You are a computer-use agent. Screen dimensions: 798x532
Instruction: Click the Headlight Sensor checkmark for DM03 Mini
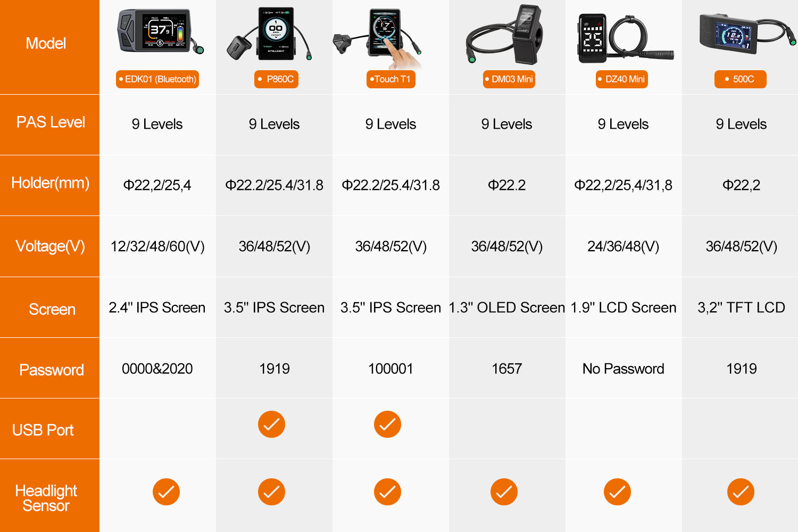[504, 492]
